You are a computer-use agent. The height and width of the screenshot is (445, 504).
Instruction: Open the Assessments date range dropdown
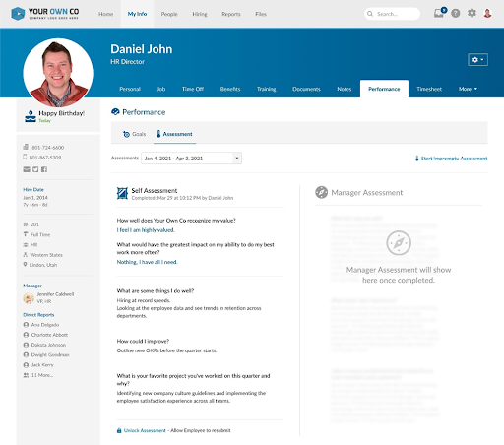pyautogui.click(x=191, y=159)
